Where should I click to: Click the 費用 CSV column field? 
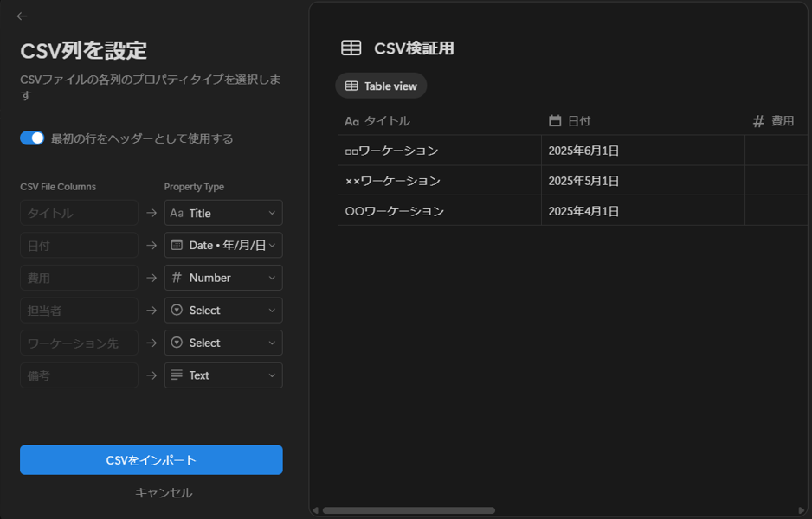80,278
